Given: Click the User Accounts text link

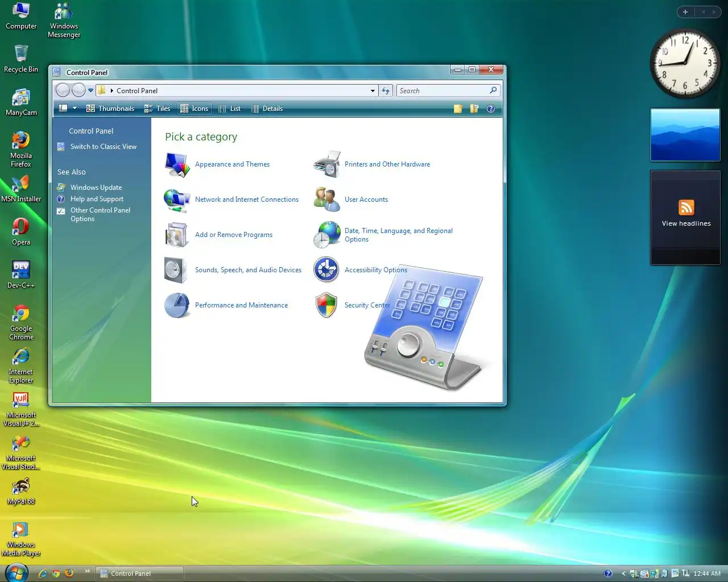Looking at the screenshot, I should coord(366,199).
